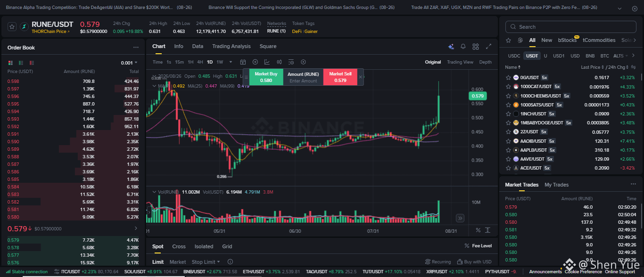Viewport: 644px width, 277px height.
Task: Favorite the ACE/USDT pair
Action: pos(508,168)
